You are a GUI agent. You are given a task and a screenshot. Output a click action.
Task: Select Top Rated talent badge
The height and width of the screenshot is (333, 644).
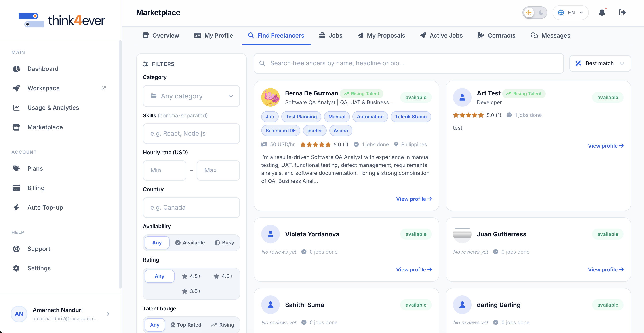pos(186,325)
